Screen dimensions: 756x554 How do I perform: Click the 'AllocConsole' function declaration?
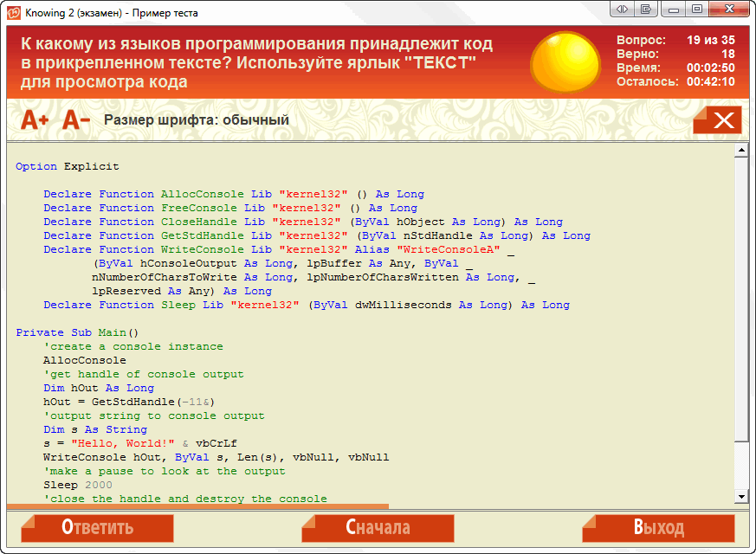pyautogui.click(x=234, y=194)
